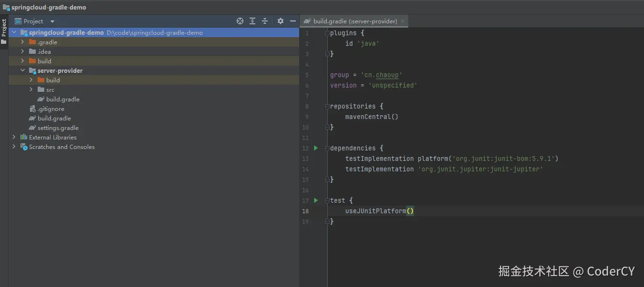Screen dimensions: 644x287
Task: Click the settings.gradle elephant icon
Action: 32,128
